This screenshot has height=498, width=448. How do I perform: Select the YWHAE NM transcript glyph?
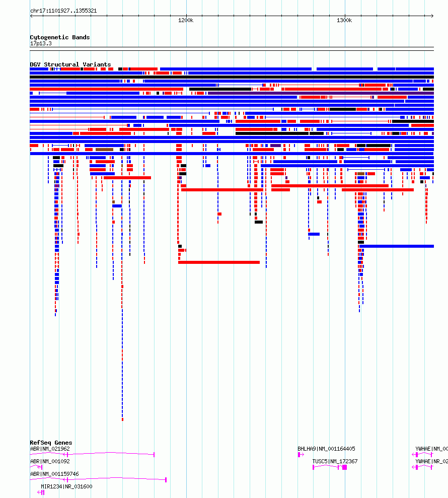[x=423, y=455]
